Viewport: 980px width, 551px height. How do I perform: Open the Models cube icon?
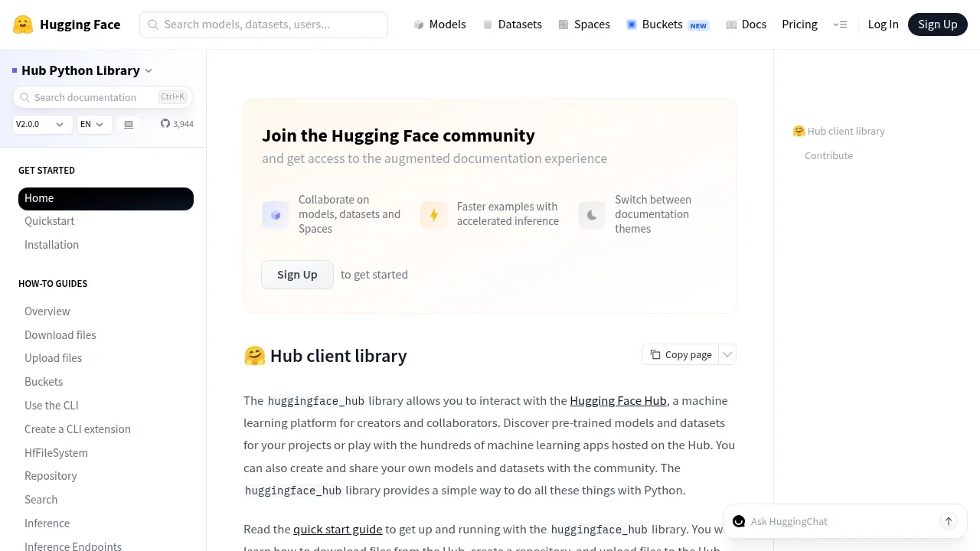coord(419,24)
